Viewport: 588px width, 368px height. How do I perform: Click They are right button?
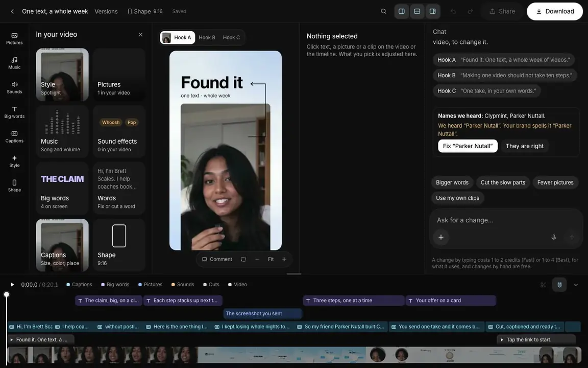point(525,146)
